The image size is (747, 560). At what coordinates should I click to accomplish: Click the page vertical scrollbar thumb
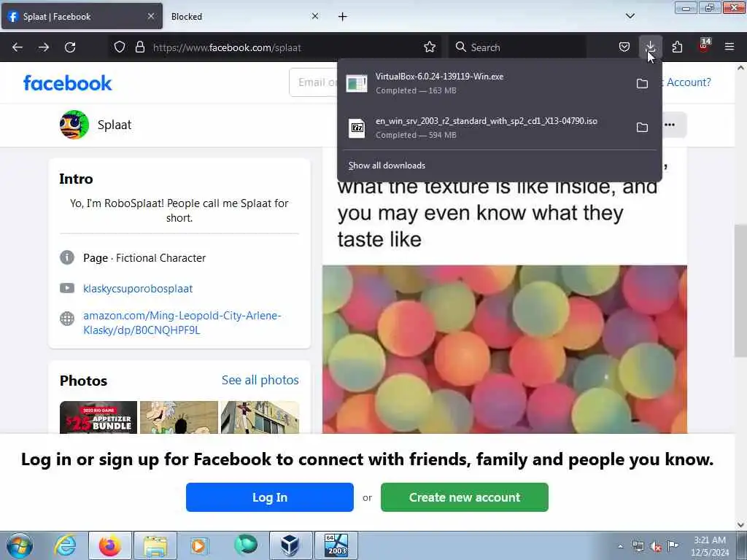click(x=740, y=290)
